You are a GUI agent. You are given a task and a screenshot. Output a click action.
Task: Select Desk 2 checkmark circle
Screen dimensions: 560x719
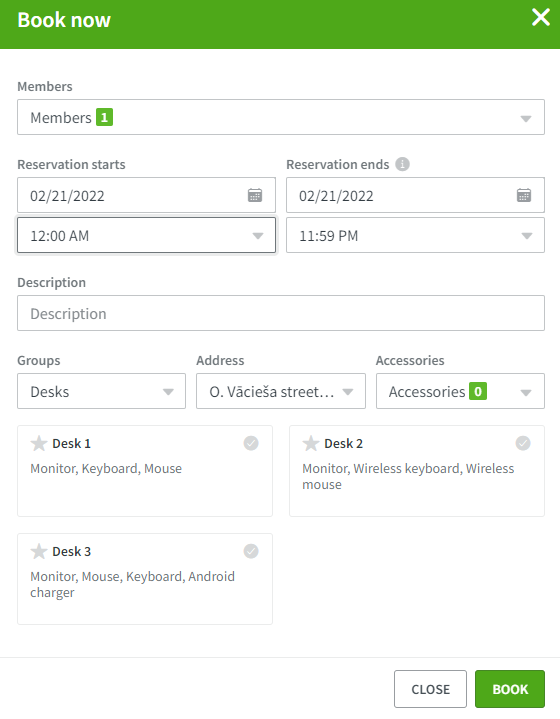click(523, 443)
